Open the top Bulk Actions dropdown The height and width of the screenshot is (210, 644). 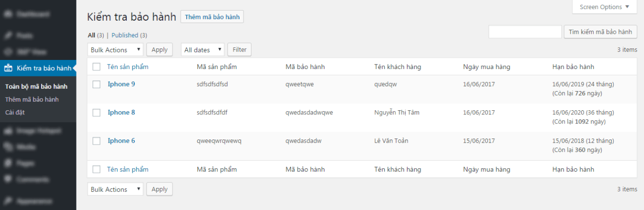pyautogui.click(x=115, y=50)
